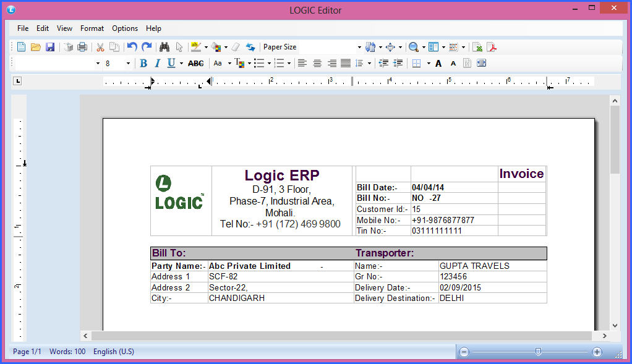This screenshot has height=364, width=632.
Task: Copy selection with the copy icon
Action: [x=114, y=47]
